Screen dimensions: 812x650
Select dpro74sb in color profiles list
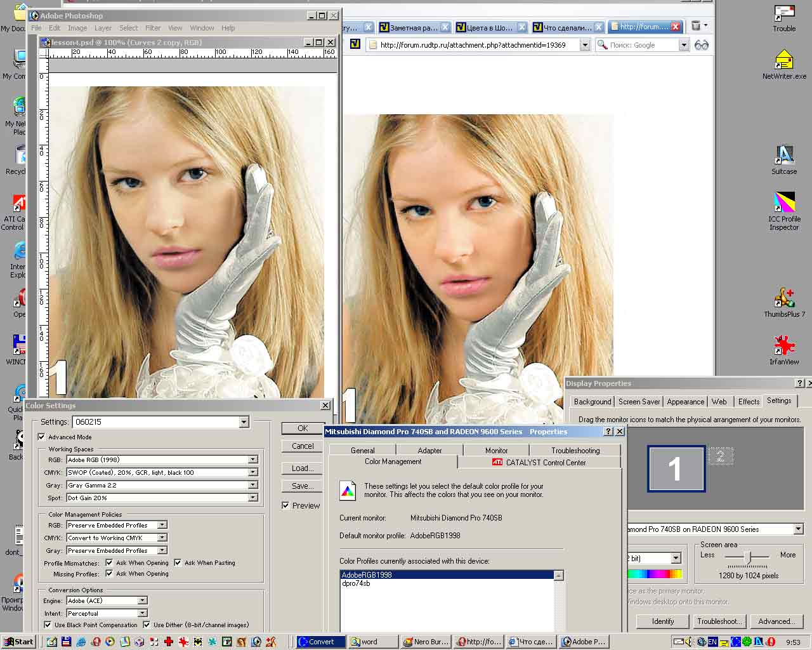coord(357,583)
